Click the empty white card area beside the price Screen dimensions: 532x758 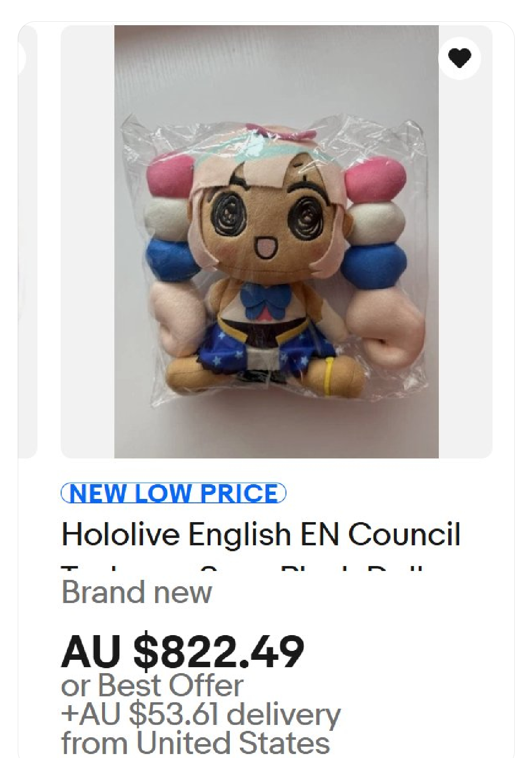click(409, 651)
